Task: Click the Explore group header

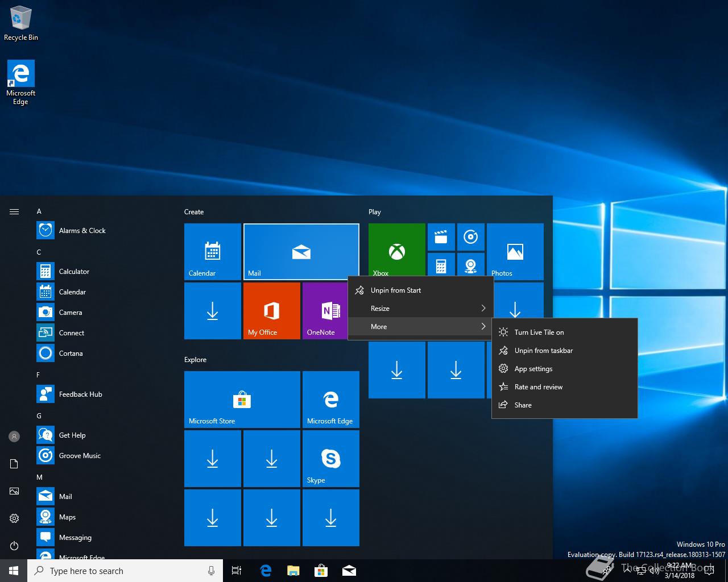Action: [x=195, y=360]
